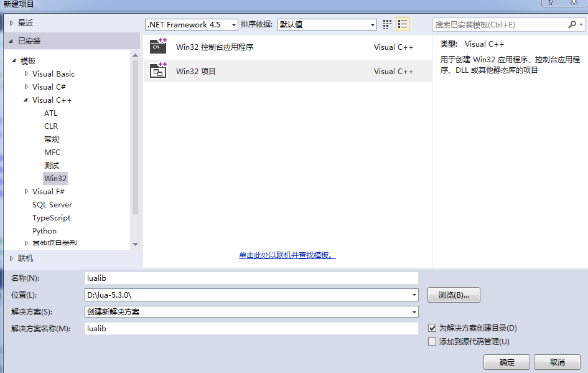Click the 解决方案名称 lualib input field
The height and width of the screenshot is (373, 588).
[251, 328]
